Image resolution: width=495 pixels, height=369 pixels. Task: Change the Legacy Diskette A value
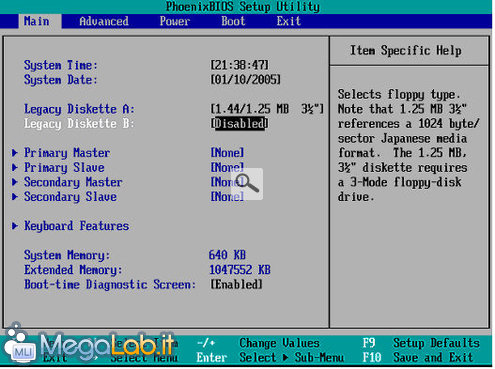coord(267,109)
